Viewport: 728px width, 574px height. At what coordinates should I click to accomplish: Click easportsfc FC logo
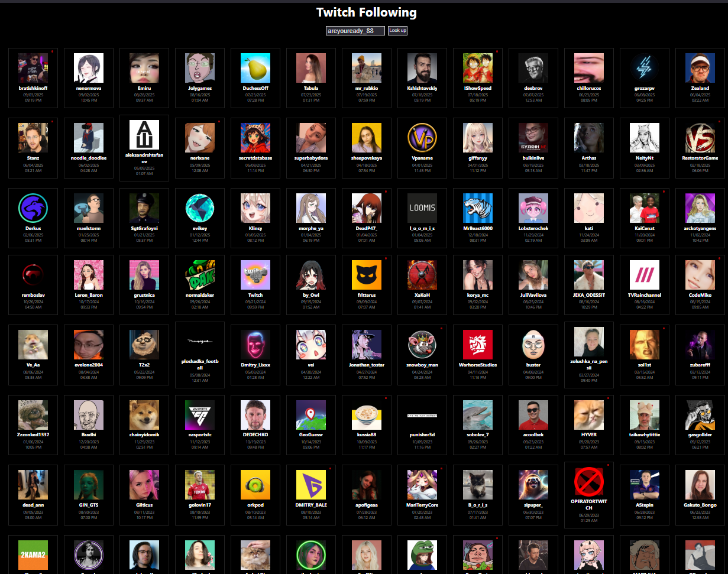[200, 415]
